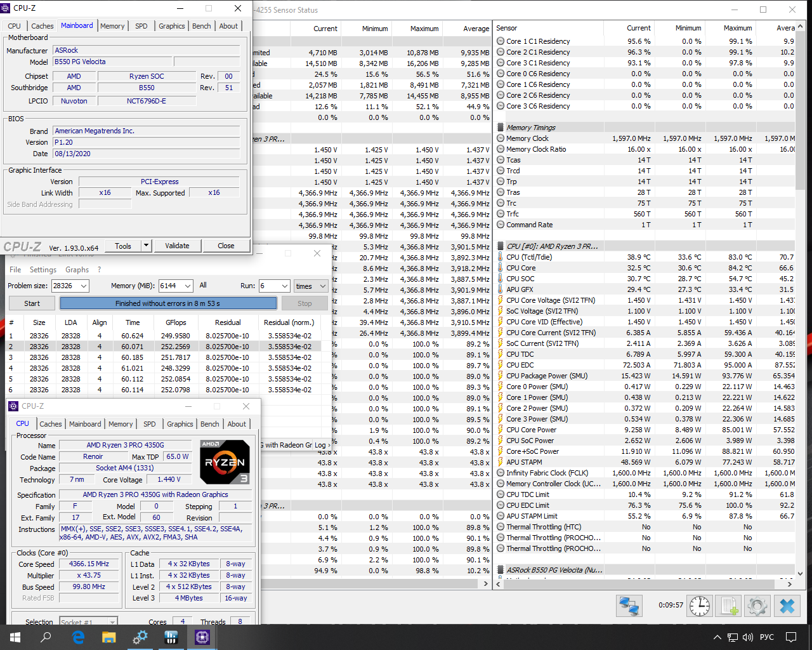Screen dimensions: 812x650
Task: Open the Problem size dropdown in LinX
Action: pyautogui.click(x=83, y=286)
